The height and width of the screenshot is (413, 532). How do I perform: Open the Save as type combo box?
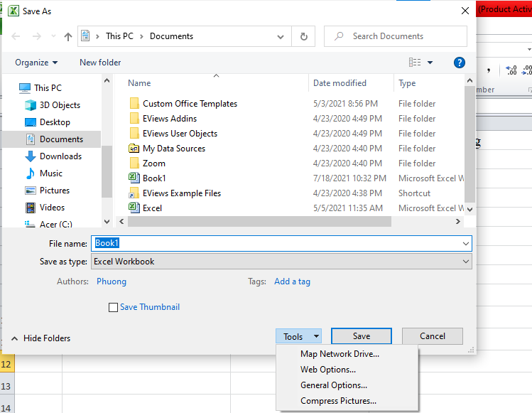coord(281,262)
